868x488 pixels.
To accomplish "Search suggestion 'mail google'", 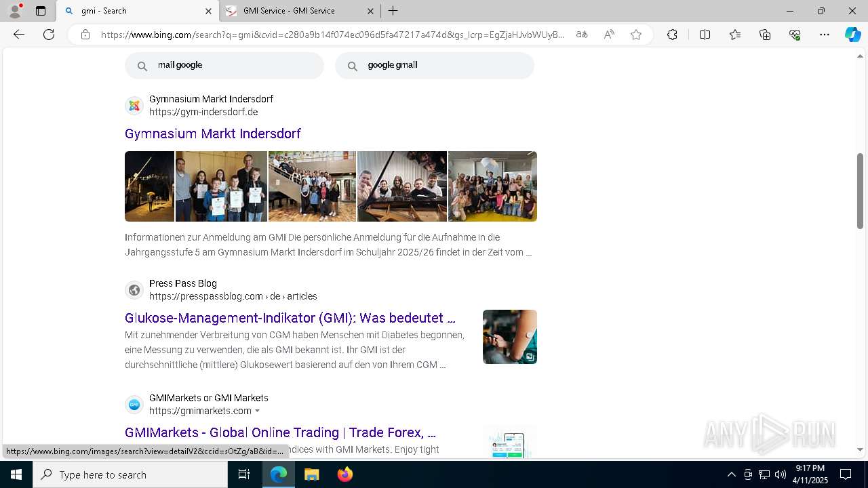I will (x=224, y=66).
